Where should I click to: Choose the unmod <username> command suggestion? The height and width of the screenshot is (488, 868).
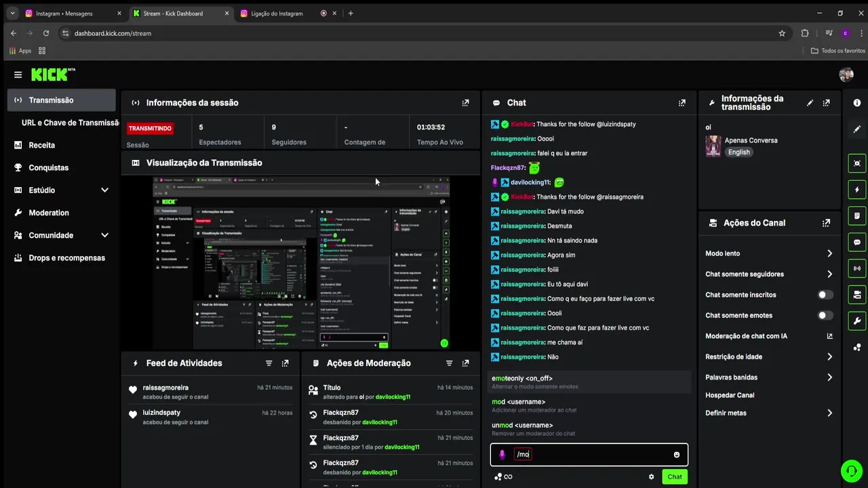point(589,430)
